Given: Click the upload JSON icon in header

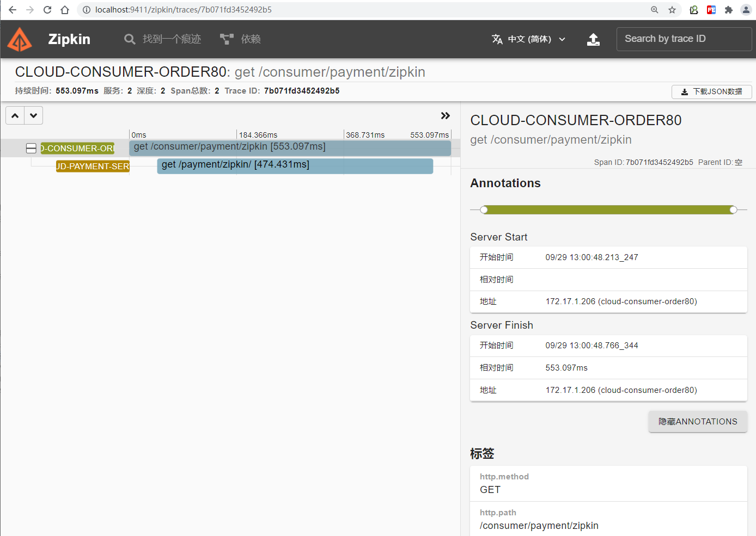Looking at the screenshot, I should [593, 39].
